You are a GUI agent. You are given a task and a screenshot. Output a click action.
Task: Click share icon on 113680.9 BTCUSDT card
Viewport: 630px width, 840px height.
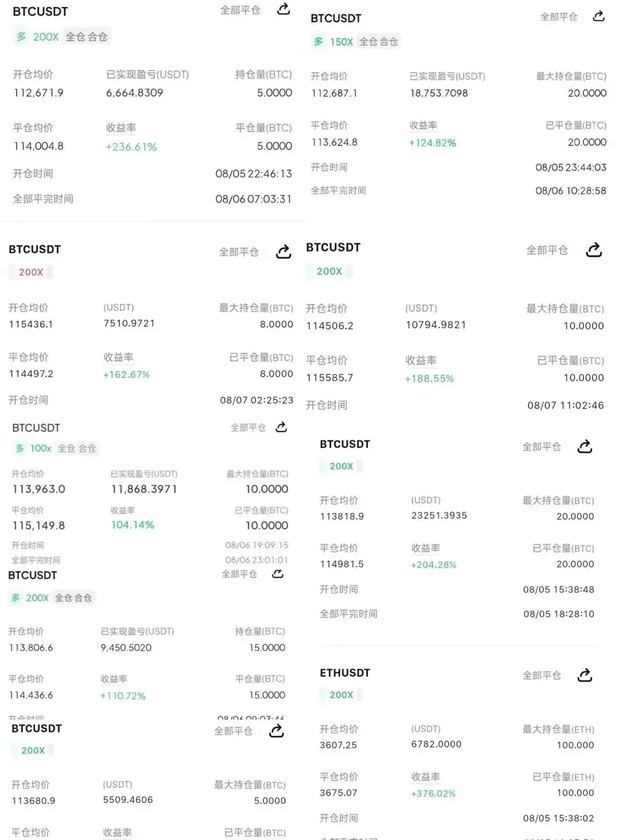click(276, 731)
